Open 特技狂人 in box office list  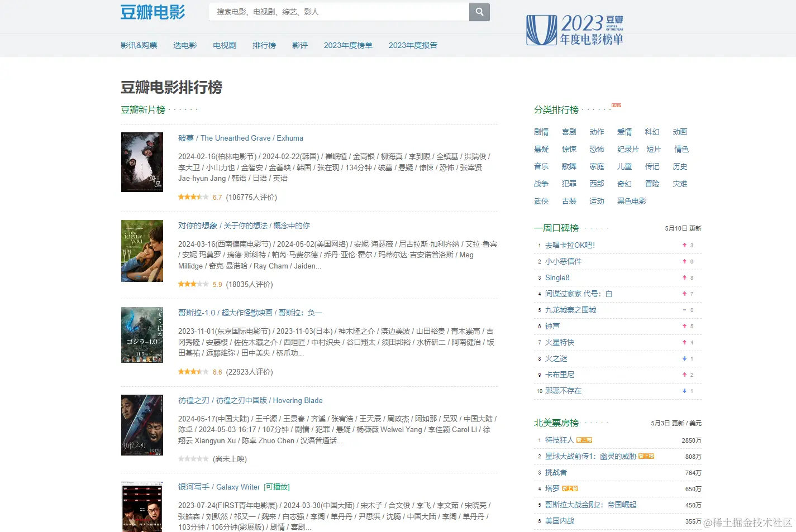559,440
